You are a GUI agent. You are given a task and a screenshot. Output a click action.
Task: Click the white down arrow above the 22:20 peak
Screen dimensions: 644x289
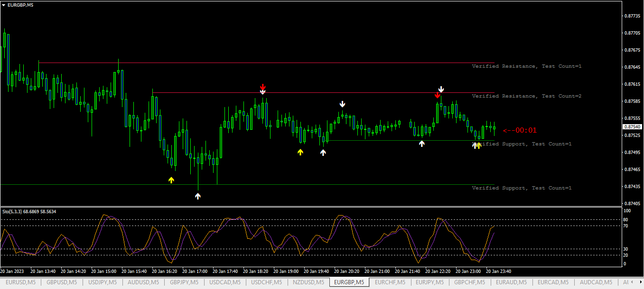[441, 89]
